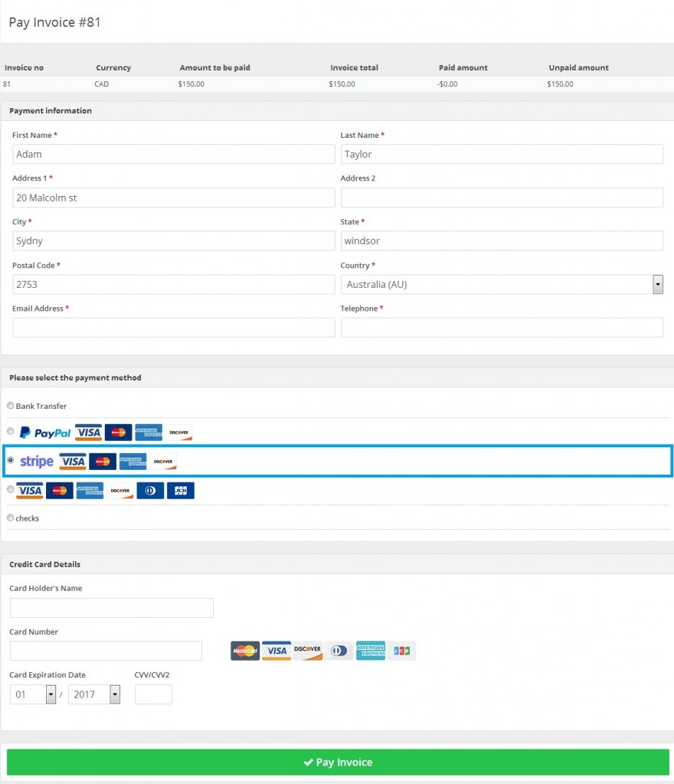Select the PayPal payment method
The image size is (674, 784).
point(11,431)
